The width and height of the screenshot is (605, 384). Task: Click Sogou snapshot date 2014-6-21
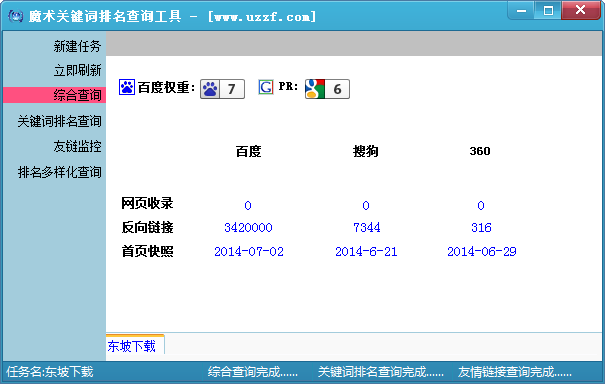(366, 252)
